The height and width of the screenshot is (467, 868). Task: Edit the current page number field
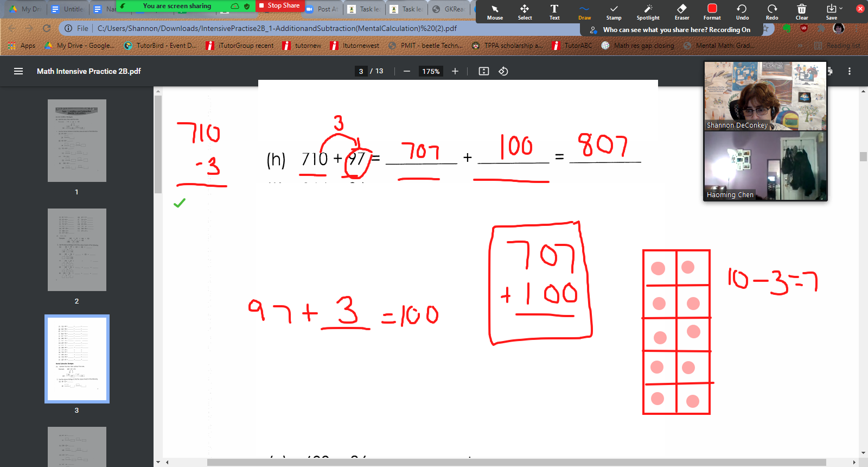tap(361, 71)
